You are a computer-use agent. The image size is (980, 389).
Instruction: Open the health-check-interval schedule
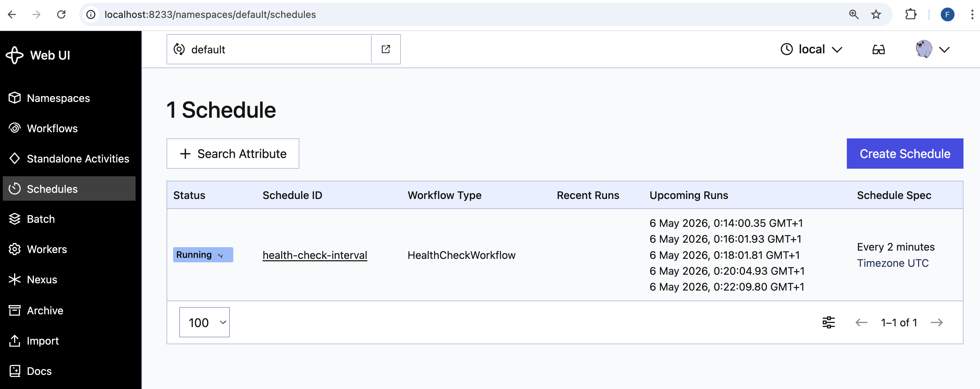pos(315,255)
